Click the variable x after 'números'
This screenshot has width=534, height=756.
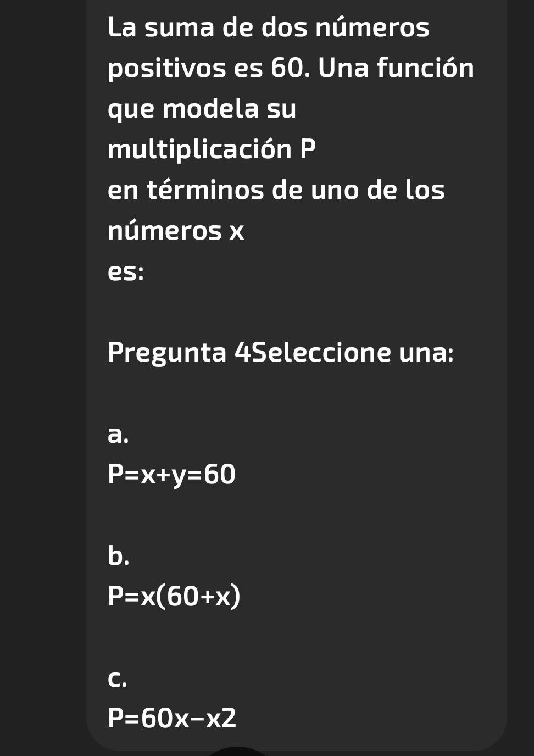click(237, 232)
